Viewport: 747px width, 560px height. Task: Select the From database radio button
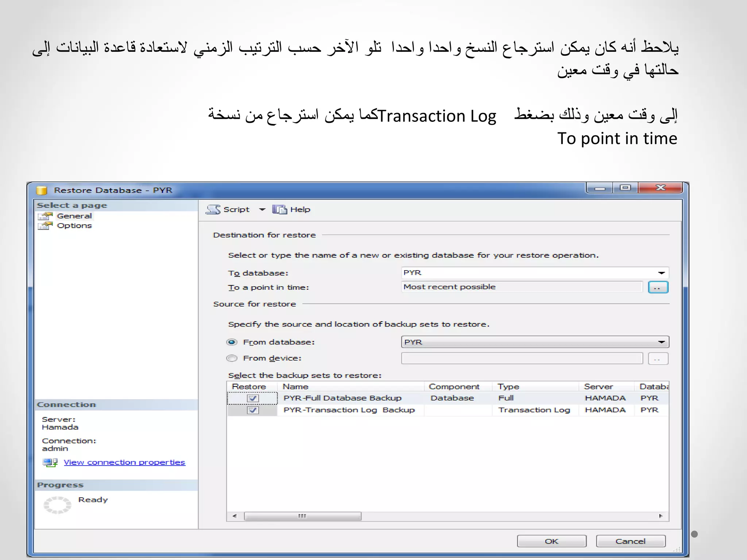[x=232, y=342]
